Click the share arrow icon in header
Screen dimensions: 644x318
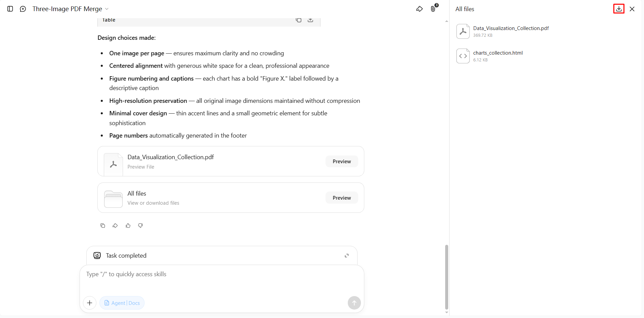click(x=419, y=9)
